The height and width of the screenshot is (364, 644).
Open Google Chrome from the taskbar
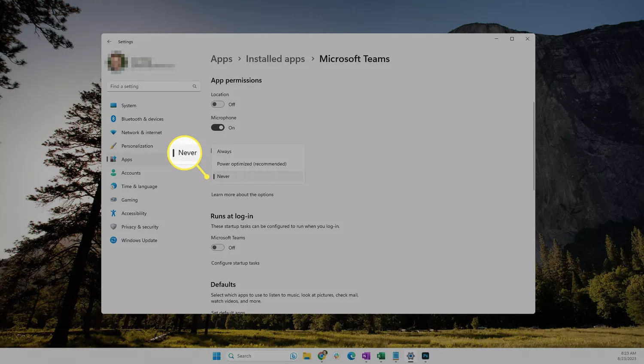tap(322, 356)
